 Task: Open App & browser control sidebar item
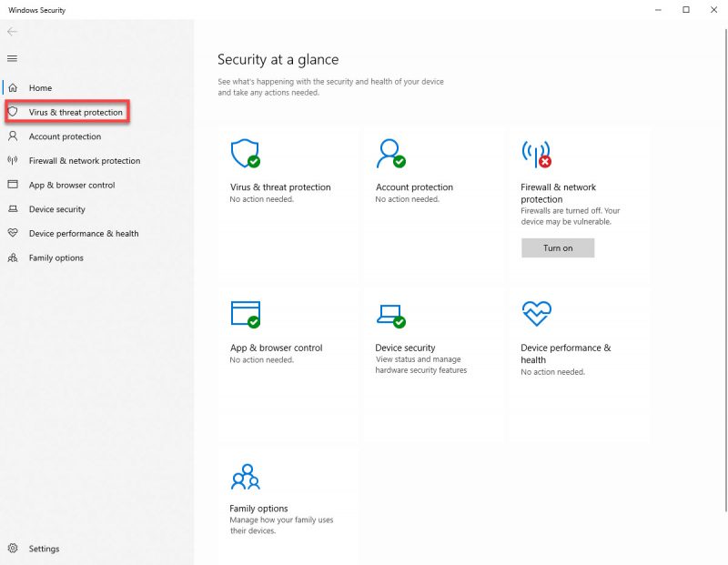coord(72,185)
